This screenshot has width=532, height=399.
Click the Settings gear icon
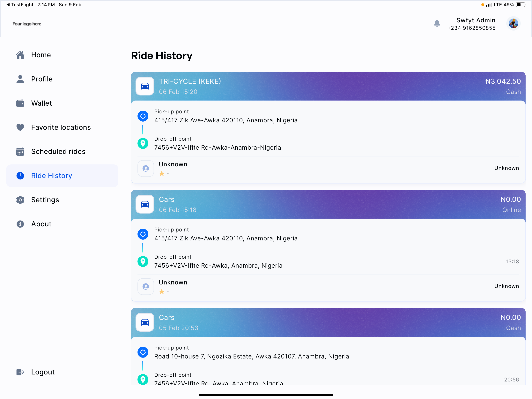20,200
